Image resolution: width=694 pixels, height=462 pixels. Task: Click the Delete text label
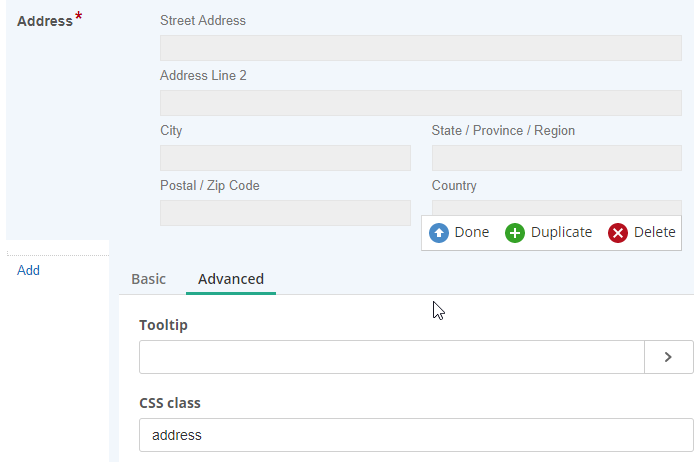pyautogui.click(x=655, y=232)
